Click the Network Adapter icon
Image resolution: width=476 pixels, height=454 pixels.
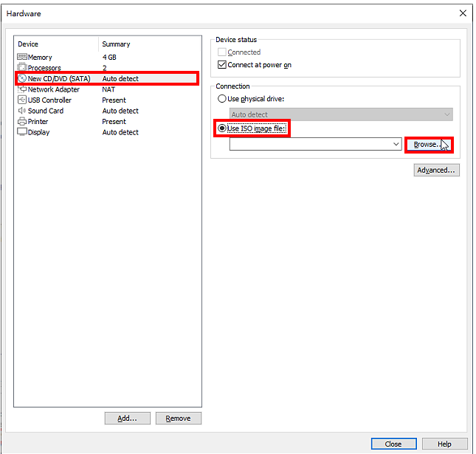22,89
